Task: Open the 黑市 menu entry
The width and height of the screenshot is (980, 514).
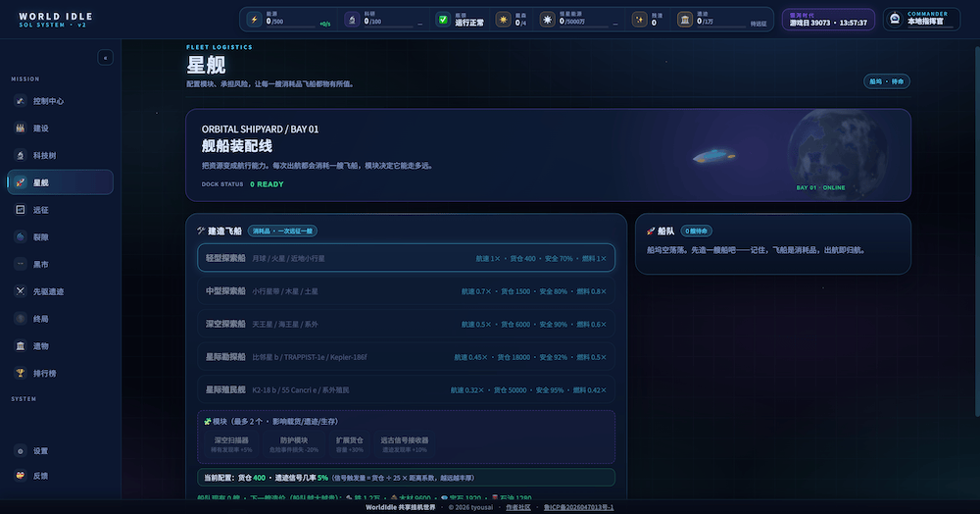Action: point(60,264)
